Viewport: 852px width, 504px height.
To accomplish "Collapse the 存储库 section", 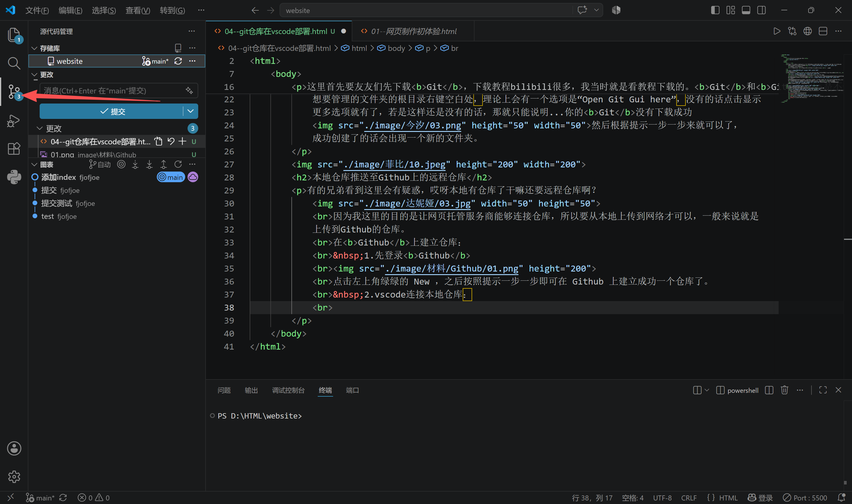I will point(34,48).
